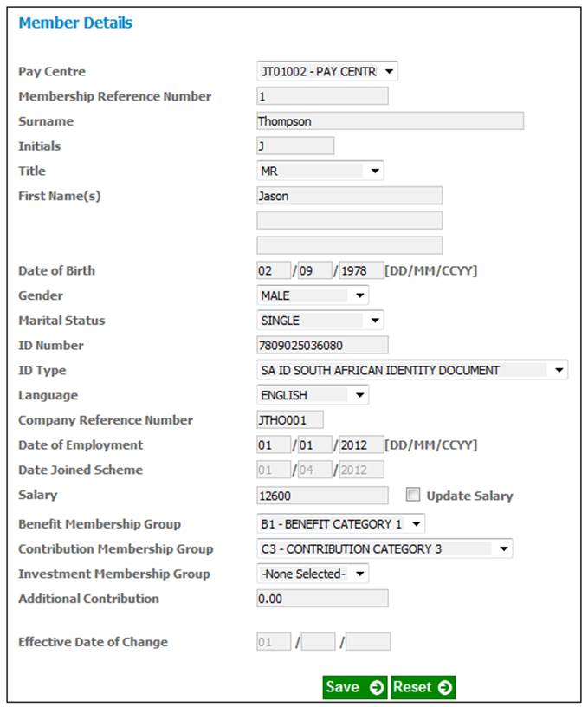Click the ID Number input field

coord(322,345)
